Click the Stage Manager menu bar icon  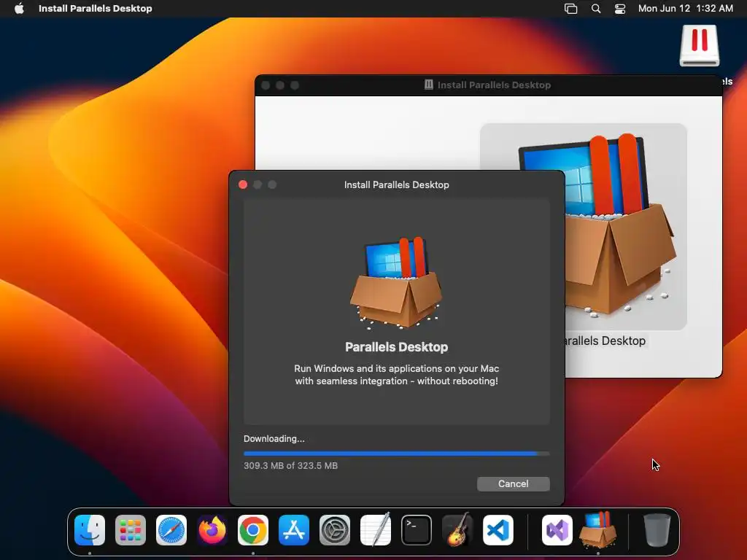[570, 9]
